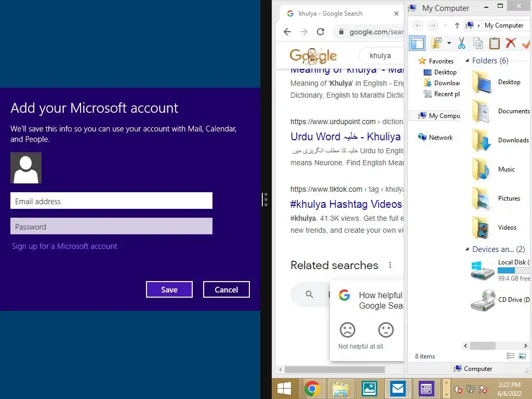This screenshot has height=399, width=532.
Task: Open the dropdown arrow beside folder options icon
Action: [x=449, y=43]
